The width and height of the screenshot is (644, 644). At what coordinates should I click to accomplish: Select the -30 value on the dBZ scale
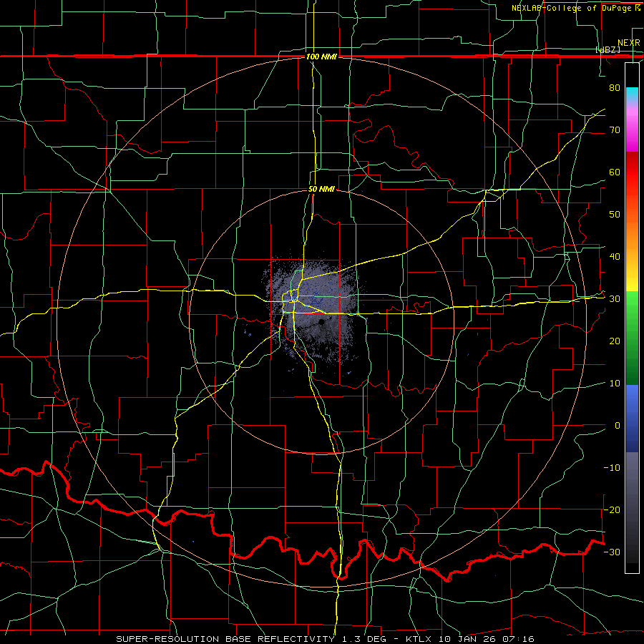click(612, 552)
